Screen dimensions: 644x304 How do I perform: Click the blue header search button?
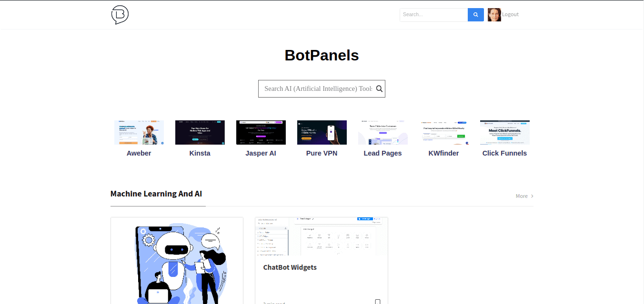click(476, 15)
